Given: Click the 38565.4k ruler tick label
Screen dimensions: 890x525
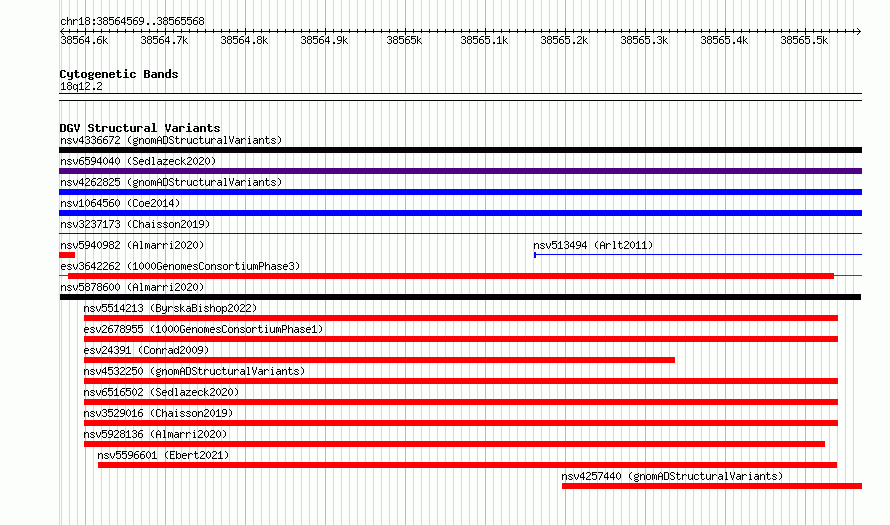Looking at the screenshot, I should click(x=724, y=40).
